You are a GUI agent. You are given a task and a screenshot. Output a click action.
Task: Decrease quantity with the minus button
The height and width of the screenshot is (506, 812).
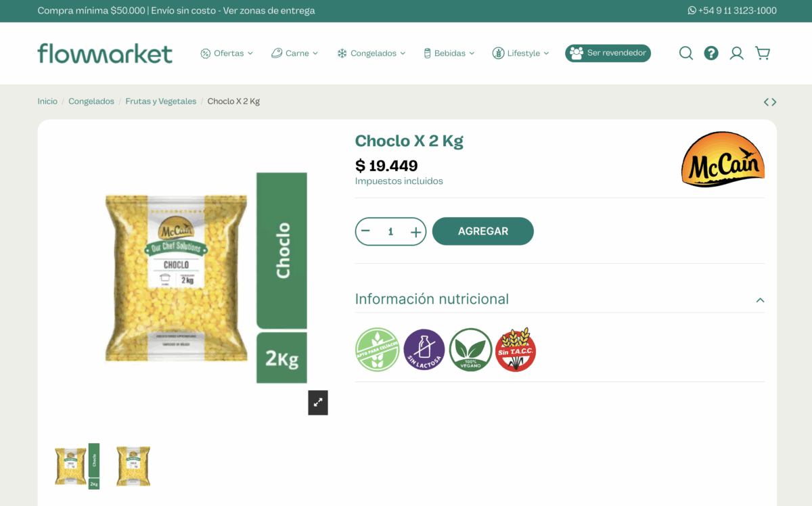pos(366,231)
